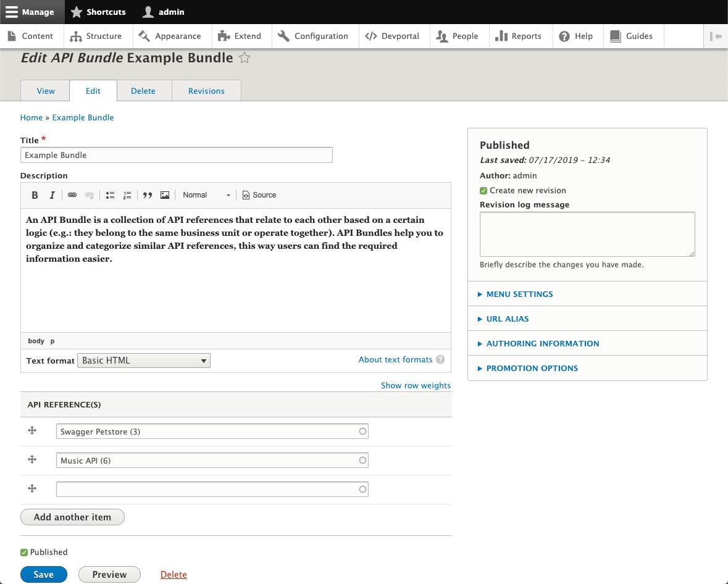Star the Example Bundle as favorite
Image resolution: width=728 pixels, height=584 pixels.
(x=245, y=57)
